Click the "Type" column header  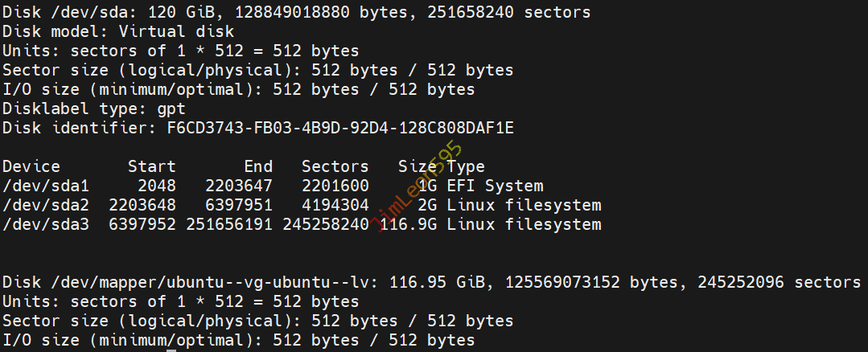[466, 167]
